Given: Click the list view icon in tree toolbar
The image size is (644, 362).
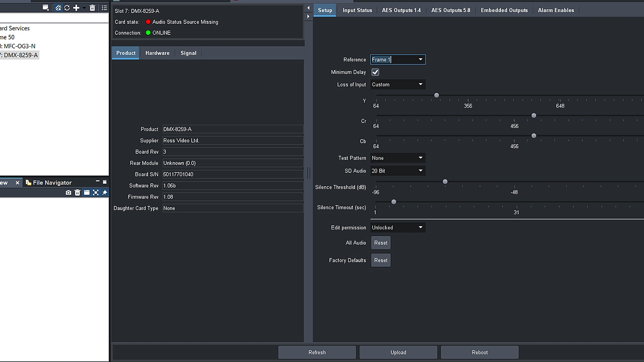Looking at the screenshot, I should click(104, 8).
